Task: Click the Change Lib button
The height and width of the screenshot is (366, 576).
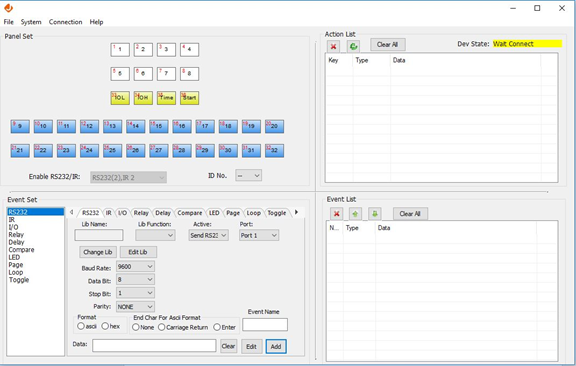Action: click(x=98, y=252)
